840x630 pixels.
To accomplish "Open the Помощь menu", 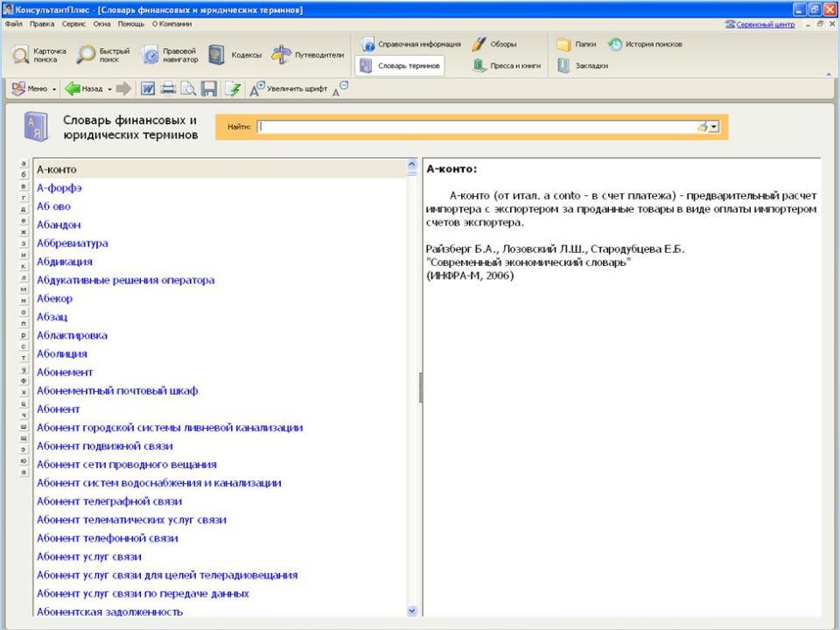I will point(131,24).
